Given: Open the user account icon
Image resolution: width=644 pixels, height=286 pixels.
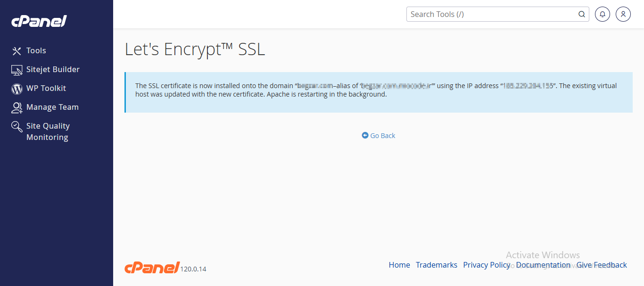Looking at the screenshot, I should coord(623,14).
